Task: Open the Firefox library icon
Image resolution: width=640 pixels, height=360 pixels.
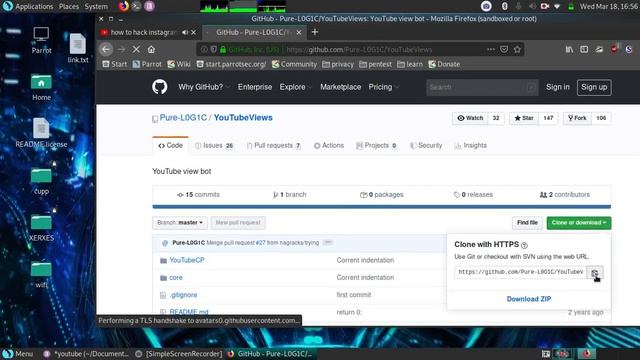Action: pos(569,49)
